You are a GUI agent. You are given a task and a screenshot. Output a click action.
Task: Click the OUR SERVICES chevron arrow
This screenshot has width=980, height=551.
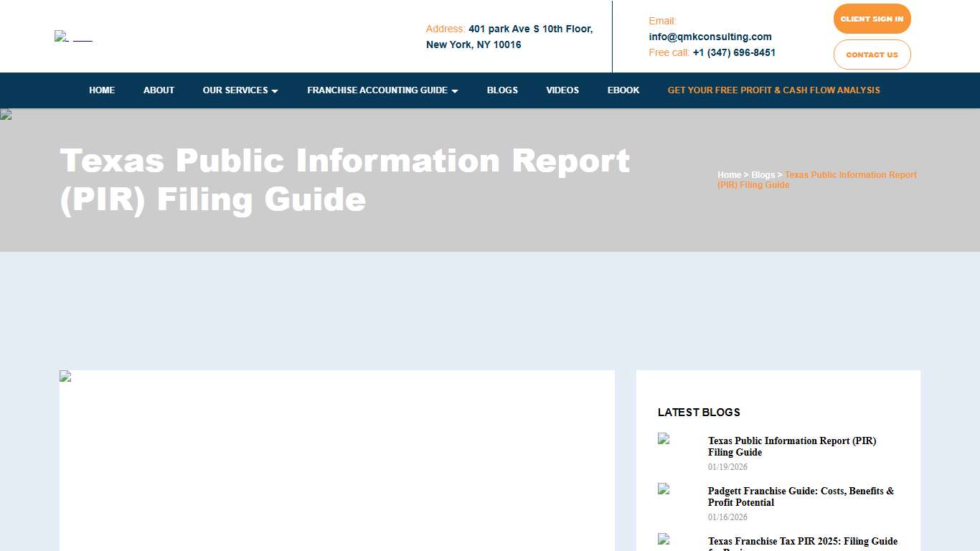275,91
